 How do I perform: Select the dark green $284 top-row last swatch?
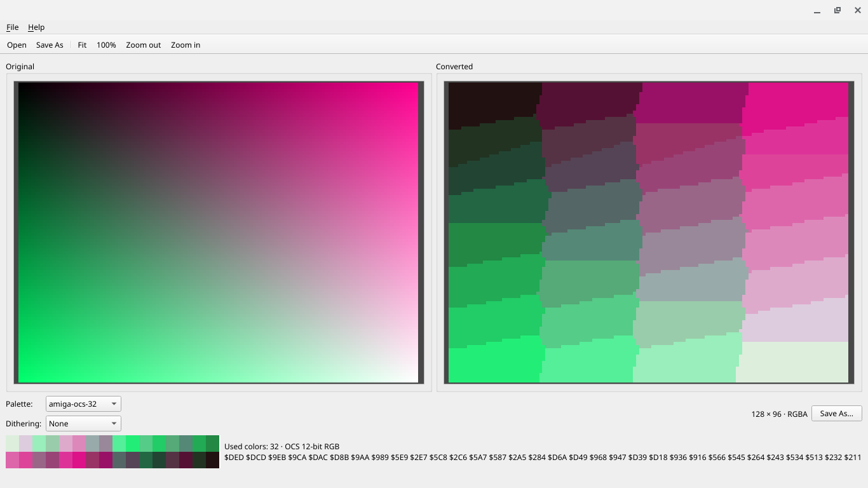click(212, 444)
